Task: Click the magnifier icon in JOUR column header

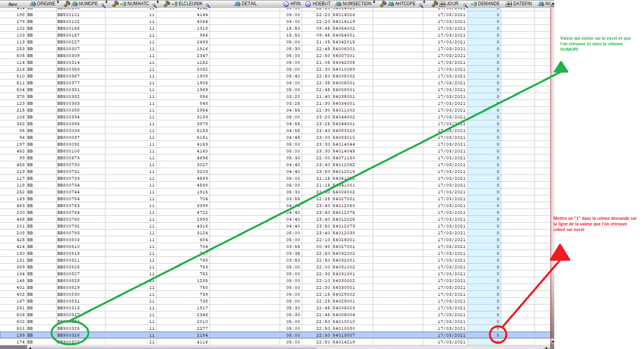Action: (465, 4)
